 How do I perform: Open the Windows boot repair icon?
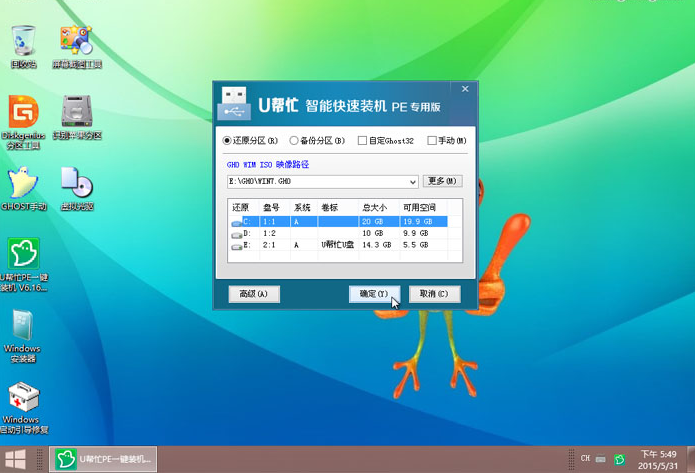tap(23, 407)
